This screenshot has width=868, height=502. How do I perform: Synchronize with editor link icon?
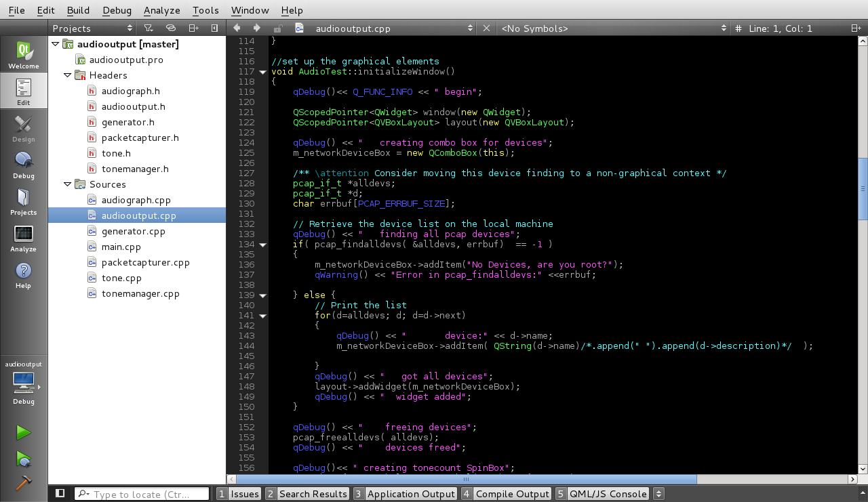[x=171, y=28]
